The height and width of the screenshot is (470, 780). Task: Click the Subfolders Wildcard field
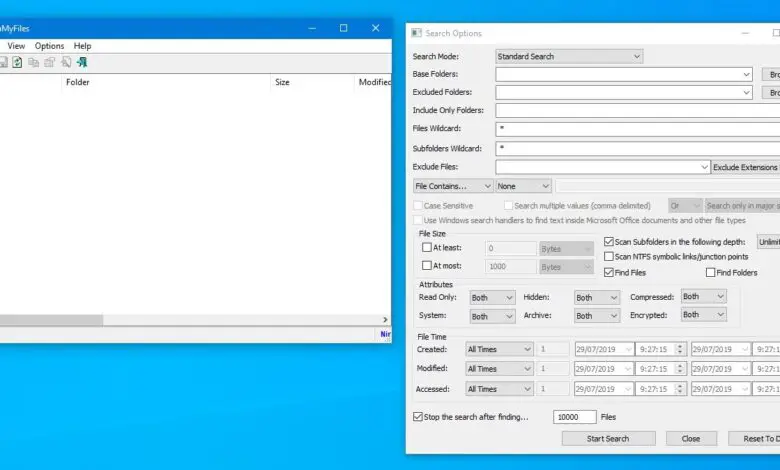638,148
